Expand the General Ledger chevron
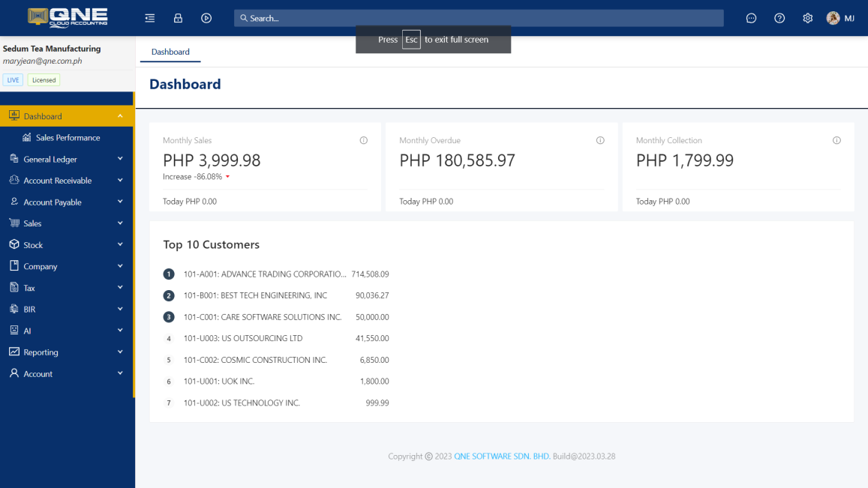Image resolution: width=868 pixels, height=488 pixels. 120,159
